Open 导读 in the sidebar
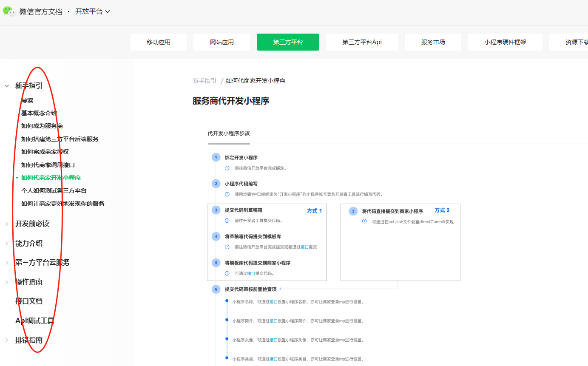Image resolution: width=588 pixels, height=366 pixels. [x=27, y=100]
